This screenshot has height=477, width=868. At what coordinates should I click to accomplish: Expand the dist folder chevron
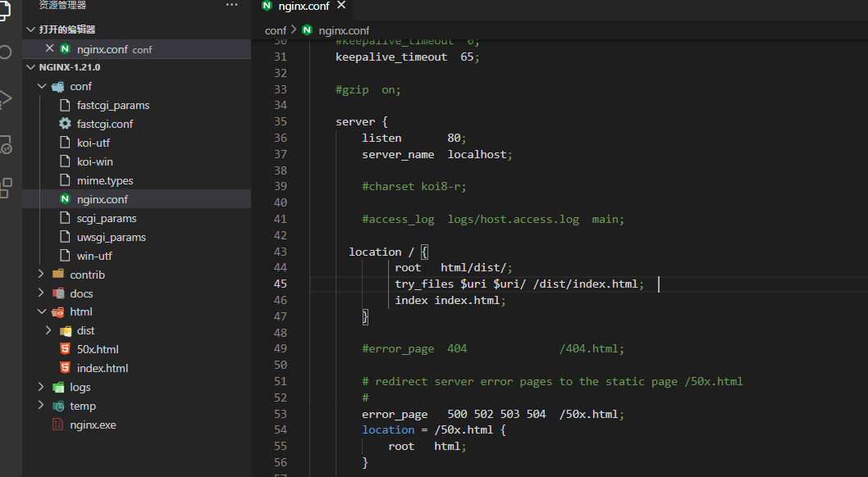pos(48,330)
